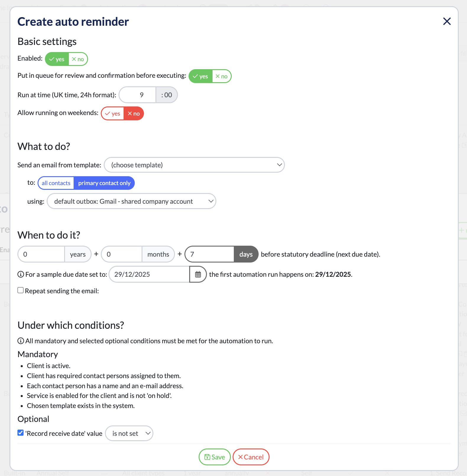Save the auto reminder
Viewport: 467px width, 476px height.
click(215, 457)
